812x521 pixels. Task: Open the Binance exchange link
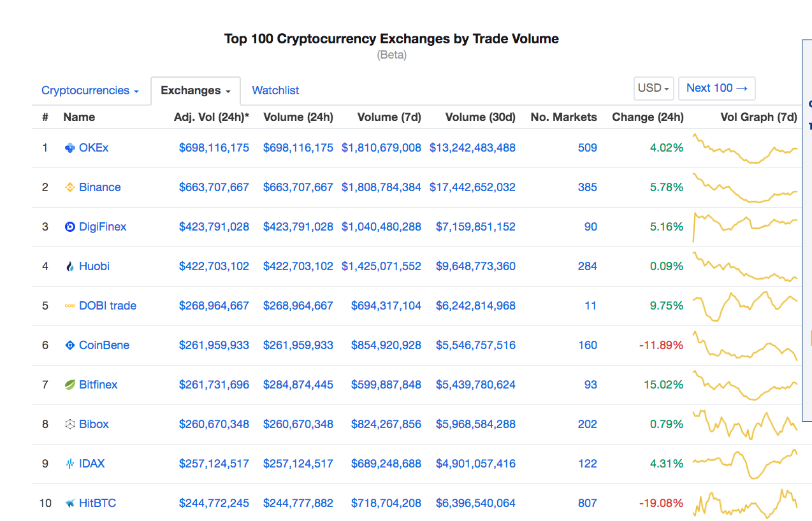100,187
